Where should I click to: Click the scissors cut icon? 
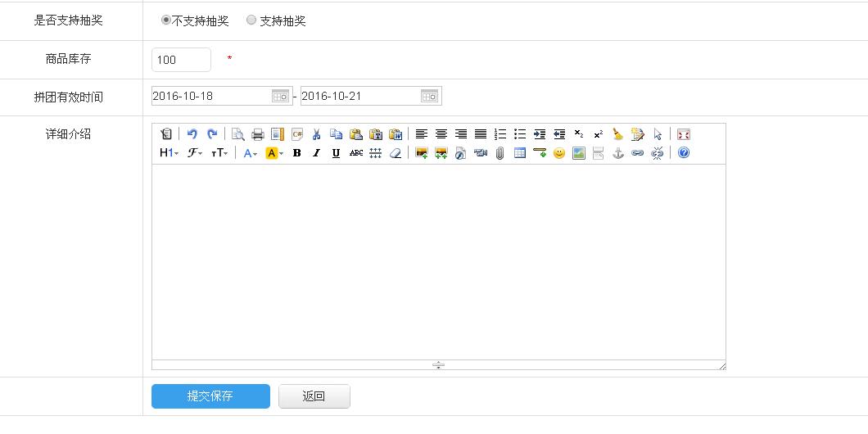point(316,134)
